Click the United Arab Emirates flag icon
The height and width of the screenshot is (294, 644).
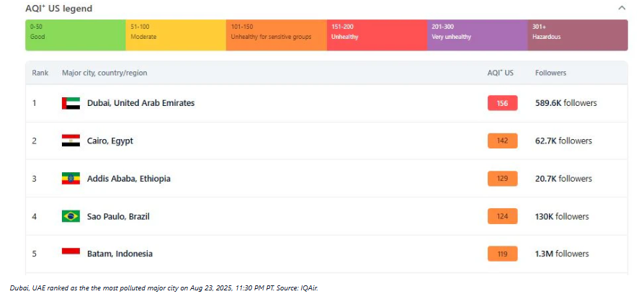[x=71, y=103]
